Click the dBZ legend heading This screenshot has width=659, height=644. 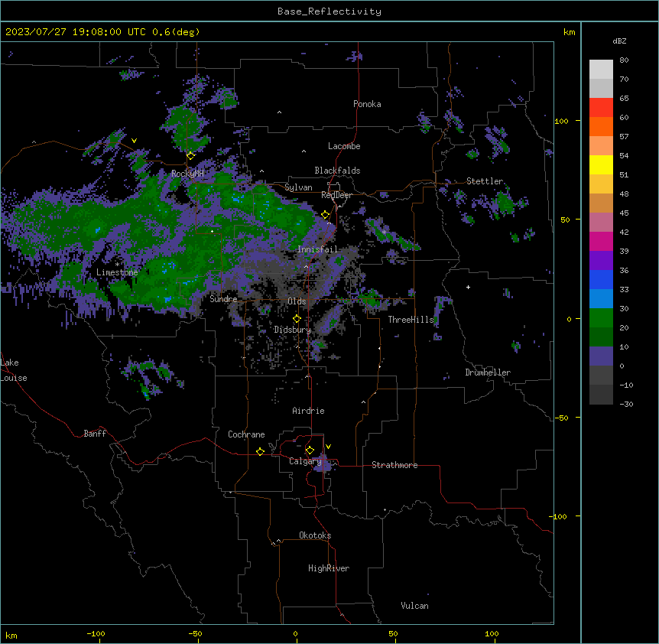tap(619, 41)
